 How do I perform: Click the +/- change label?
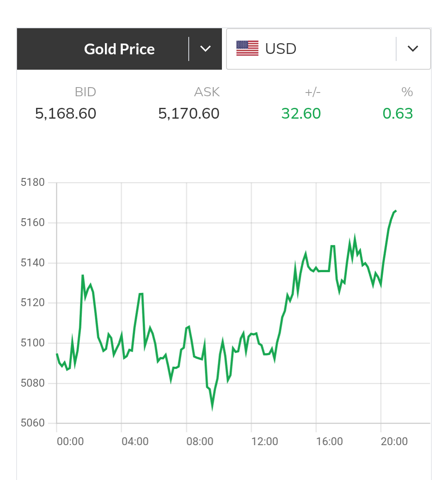313,92
